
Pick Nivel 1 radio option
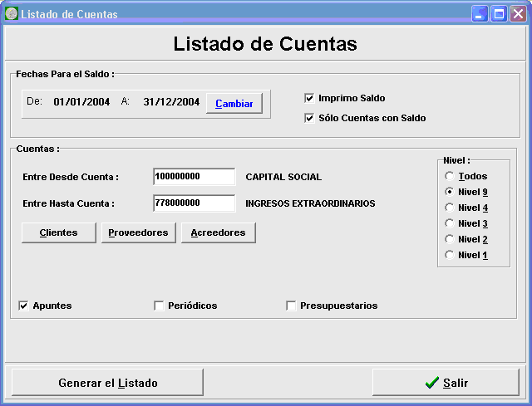point(450,255)
